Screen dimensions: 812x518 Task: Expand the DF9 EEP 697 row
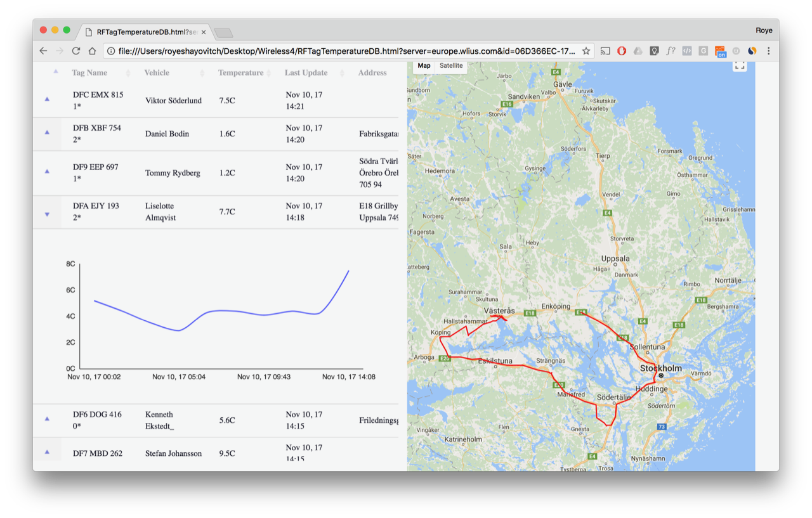[47, 171]
